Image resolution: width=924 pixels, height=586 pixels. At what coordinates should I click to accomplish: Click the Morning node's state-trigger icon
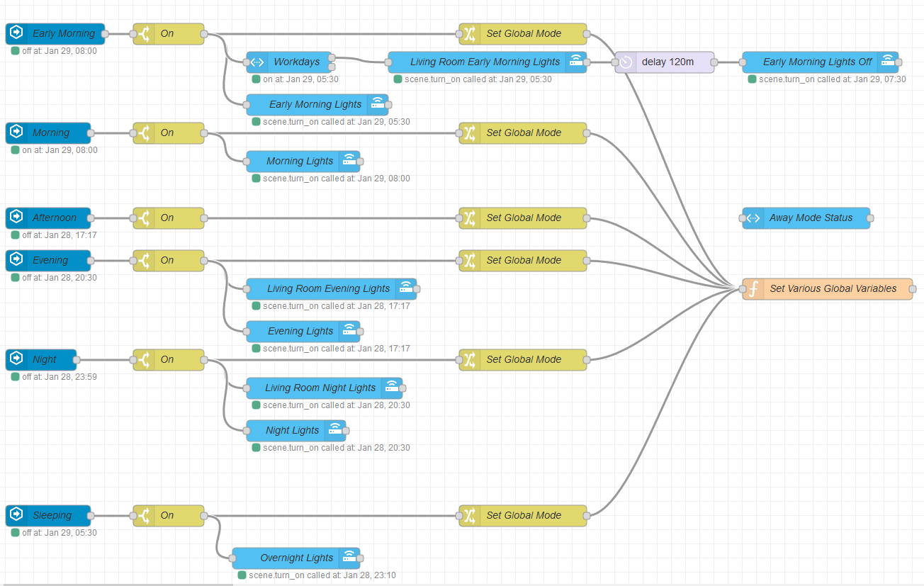(x=16, y=133)
